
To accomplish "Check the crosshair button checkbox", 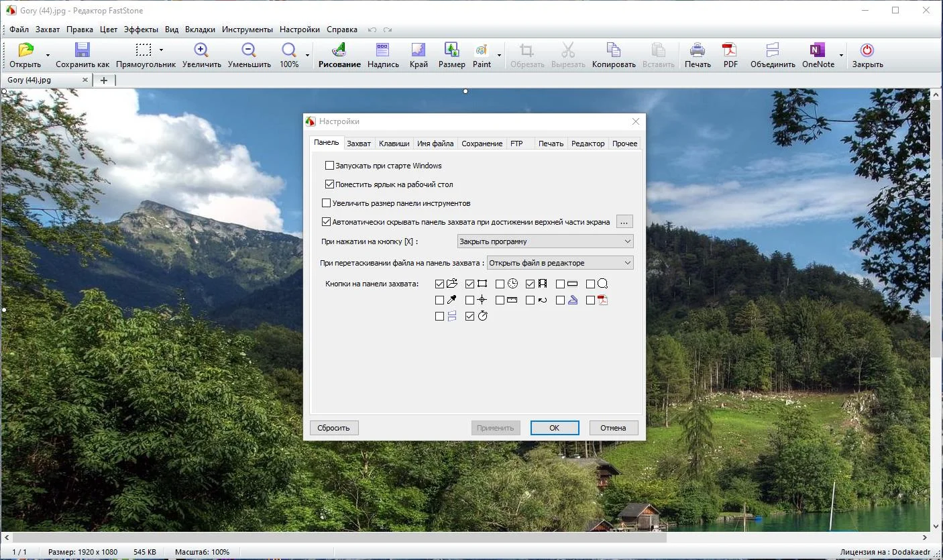I will point(469,300).
